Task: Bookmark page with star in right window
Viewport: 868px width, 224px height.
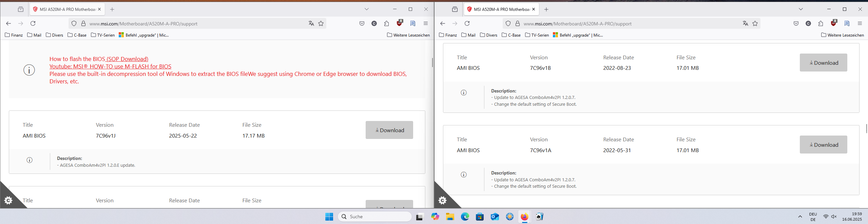Action: [755, 23]
